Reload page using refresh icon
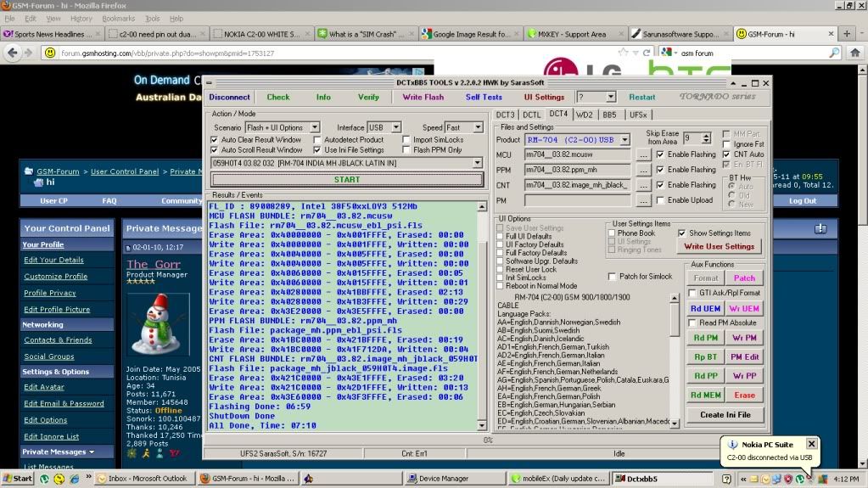The height and width of the screenshot is (488, 868). coord(646,53)
